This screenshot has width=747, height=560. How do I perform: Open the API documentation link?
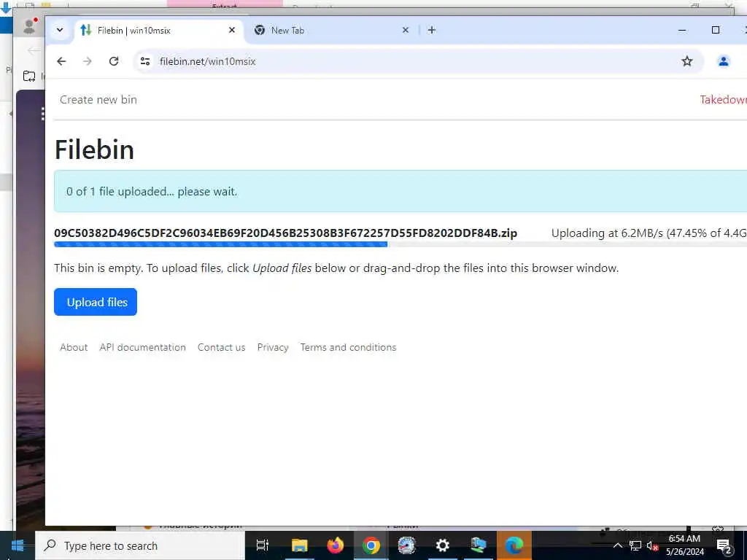142,347
